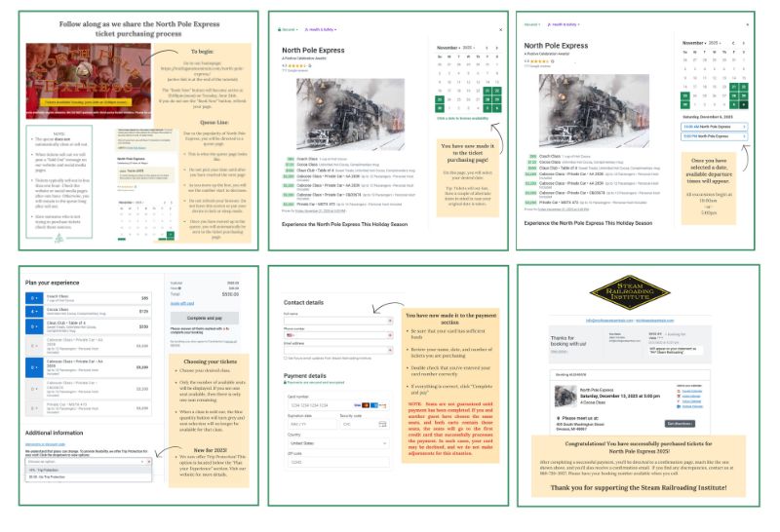Click the Visa card icon
Image resolution: width=780 pixels, height=532 pixels.
click(x=357, y=405)
